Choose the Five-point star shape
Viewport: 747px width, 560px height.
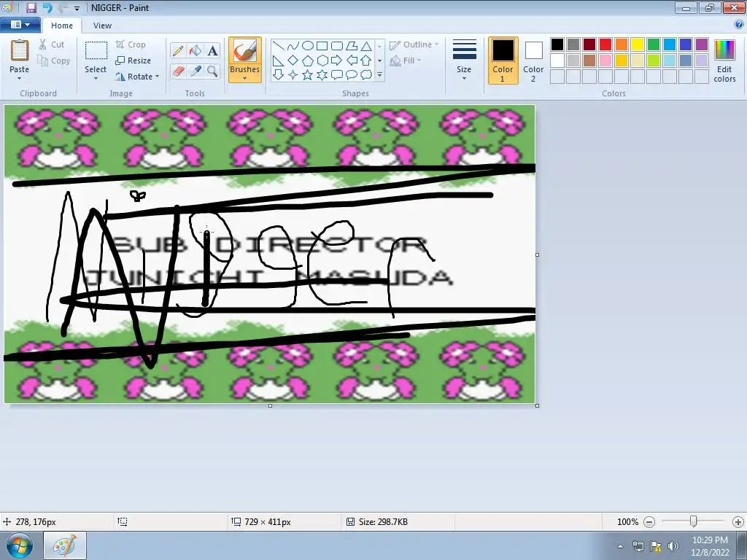[308, 75]
